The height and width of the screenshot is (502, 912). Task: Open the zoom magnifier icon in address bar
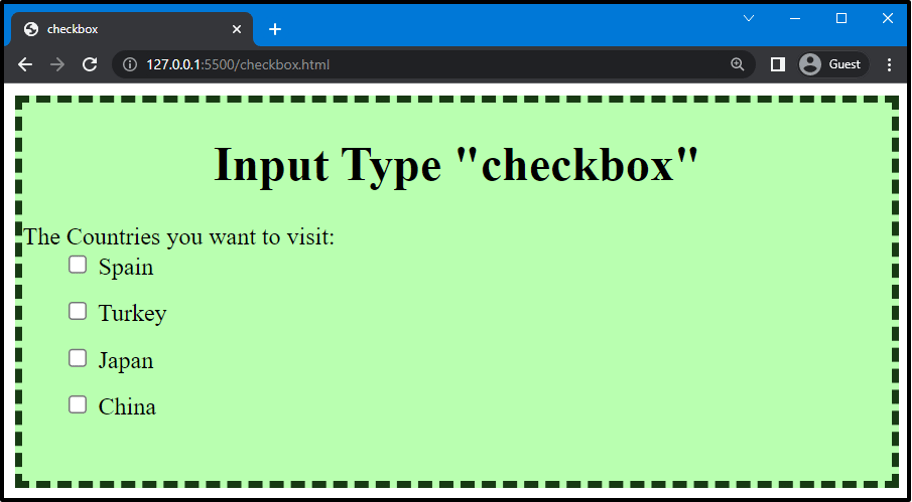(737, 64)
